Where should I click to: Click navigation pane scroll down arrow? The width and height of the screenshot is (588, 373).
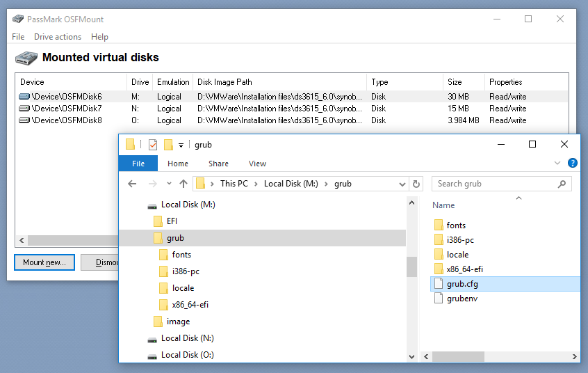click(x=411, y=357)
